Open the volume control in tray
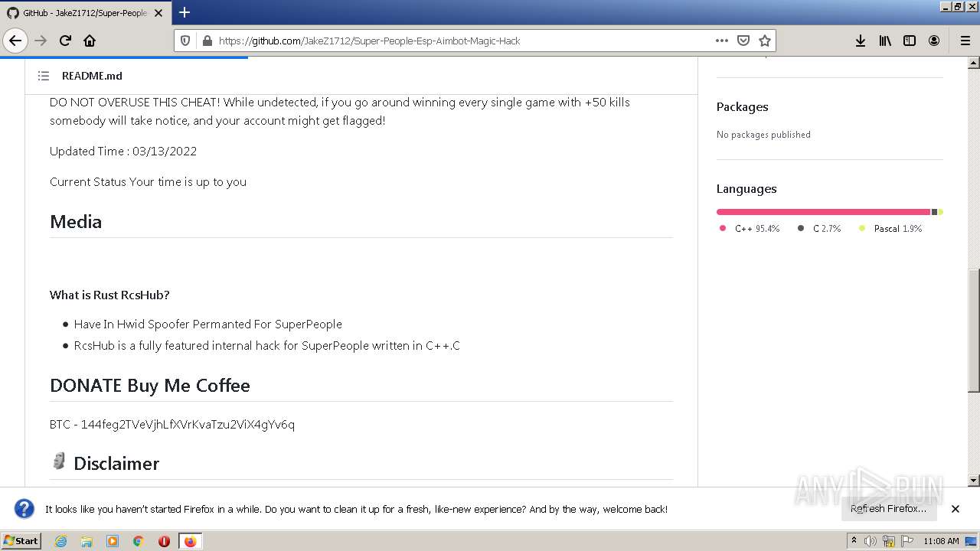 pyautogui.click(x=871, y=541)
